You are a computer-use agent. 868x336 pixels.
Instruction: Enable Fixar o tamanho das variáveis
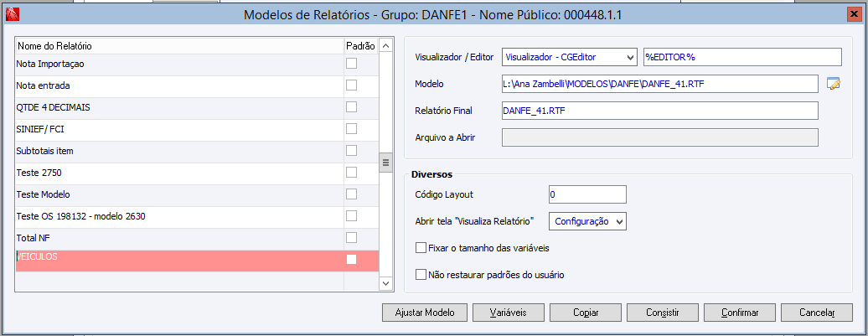[x=421, y=248]
